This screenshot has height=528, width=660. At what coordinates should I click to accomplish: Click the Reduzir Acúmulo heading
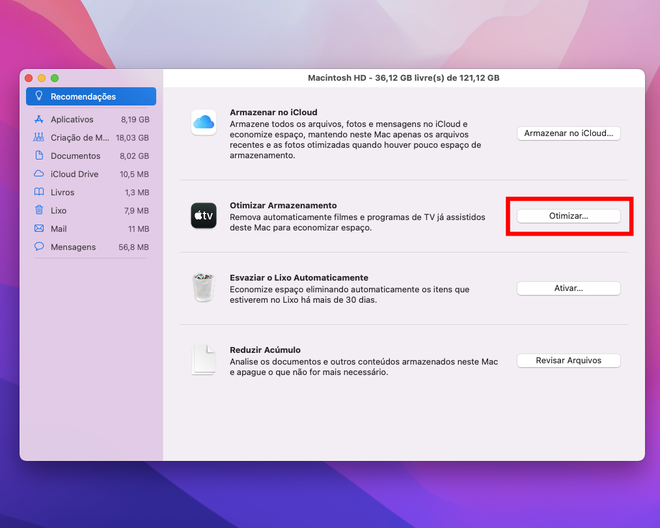265,350
